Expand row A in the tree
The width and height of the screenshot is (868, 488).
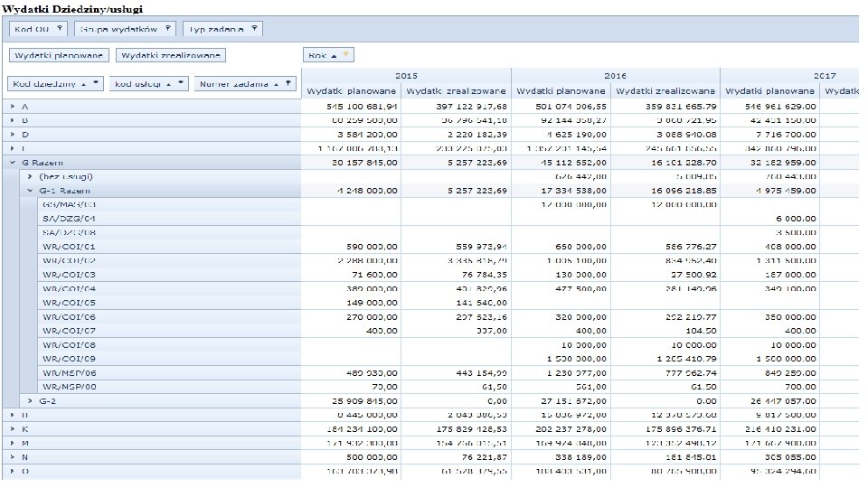12,107
